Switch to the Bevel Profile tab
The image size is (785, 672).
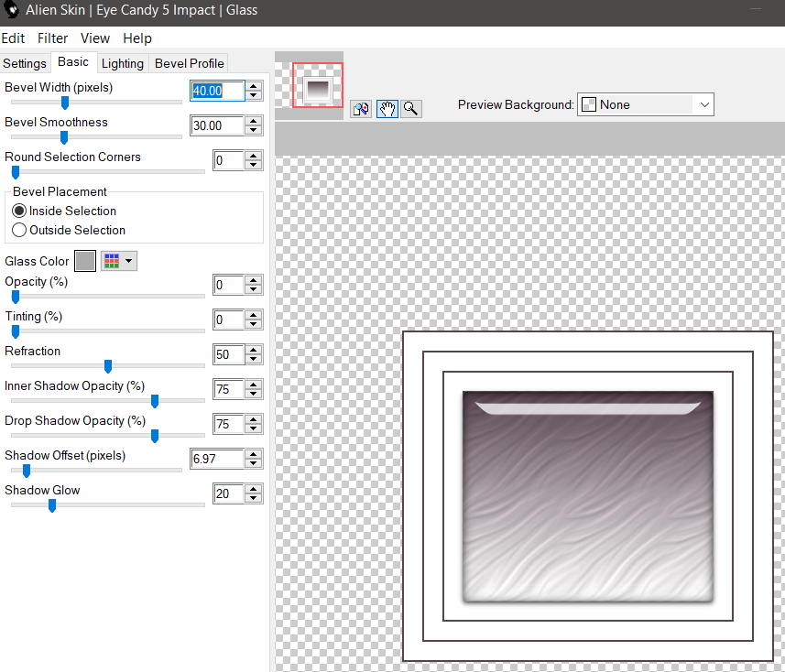coord(189,63)
